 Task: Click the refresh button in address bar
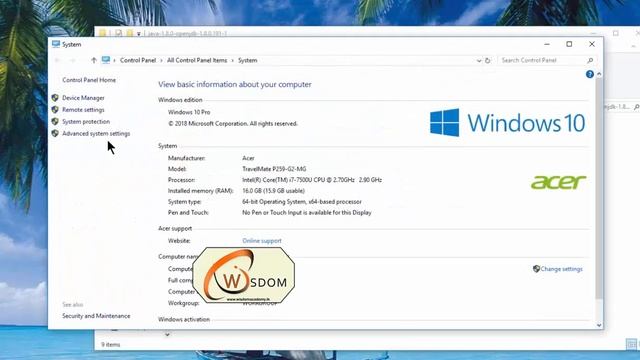(x=488, y=60)
